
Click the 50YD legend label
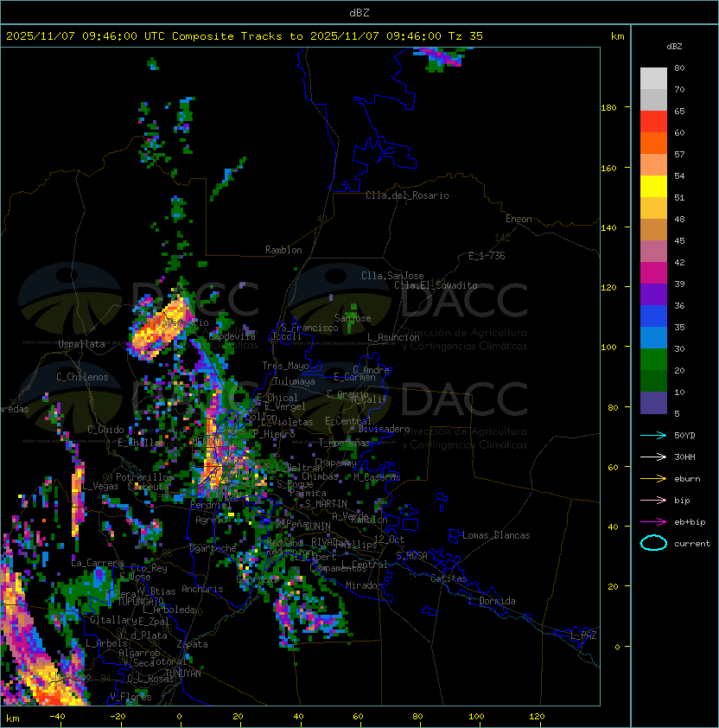(684, 436)
